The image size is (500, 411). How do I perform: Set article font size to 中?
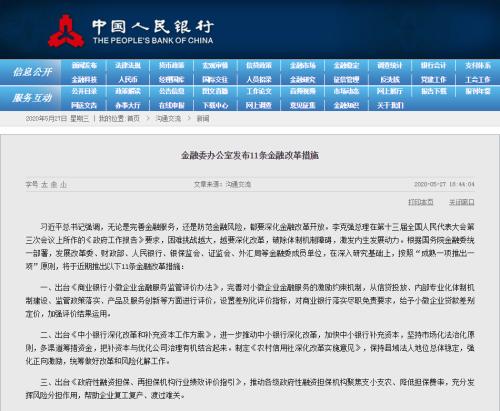pyautogui.click(x=54, y=184)
